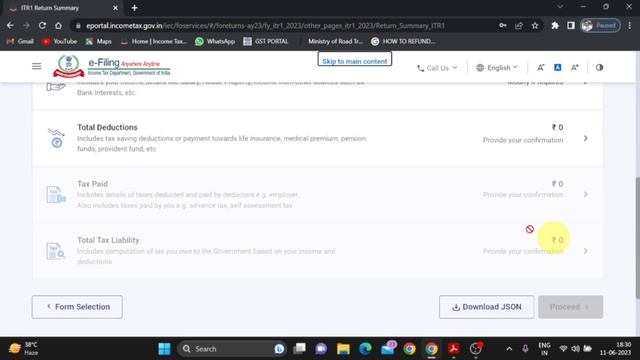Open the HOW TO REFUND bookmark
Image resolution: width=640 pixels, height=360 pixels.
(x=403, y=41)
